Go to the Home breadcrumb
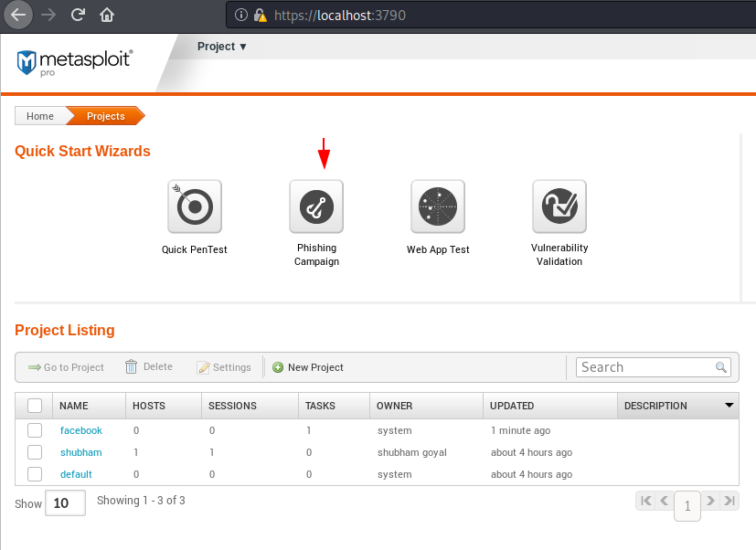Screen dimensions: 756x550 [40, 116]
